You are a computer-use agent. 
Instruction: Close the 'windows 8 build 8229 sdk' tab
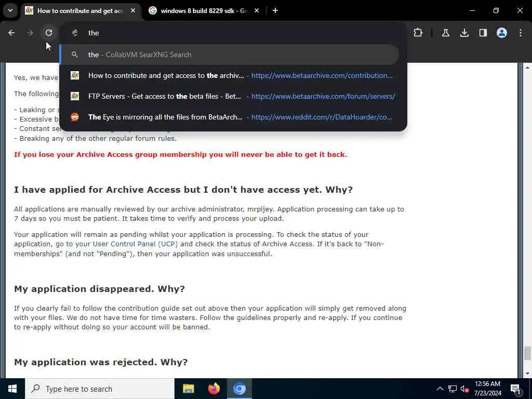point(257,10)
